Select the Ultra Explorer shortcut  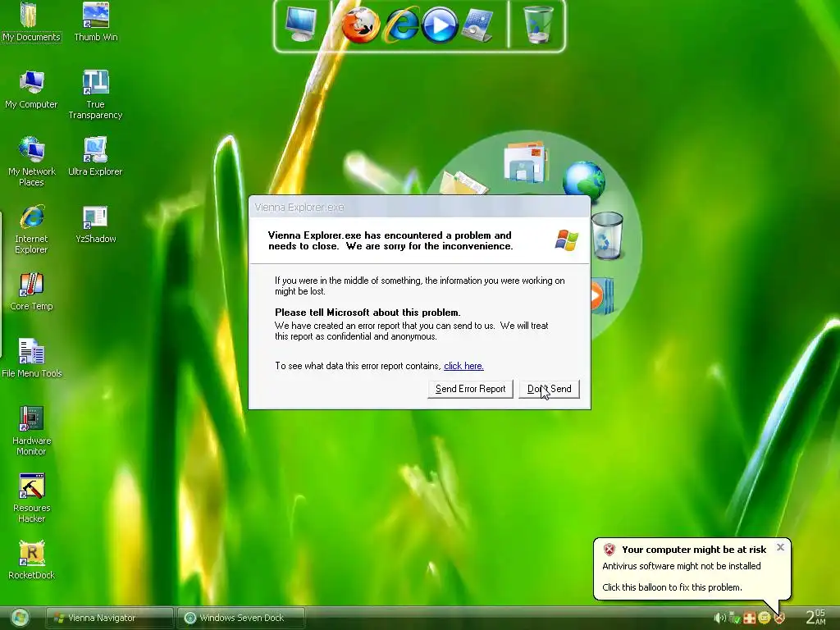95,157
